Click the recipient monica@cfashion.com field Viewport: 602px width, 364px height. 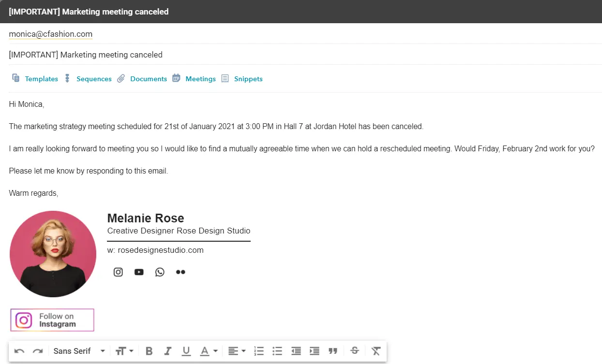pyautogui.click(x=51, y=34)
